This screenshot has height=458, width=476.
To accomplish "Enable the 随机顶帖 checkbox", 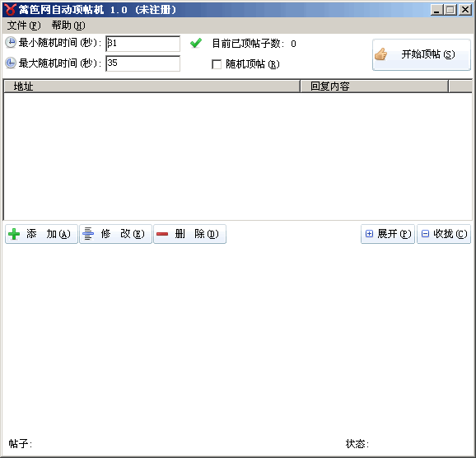I will tap(217, 64).
